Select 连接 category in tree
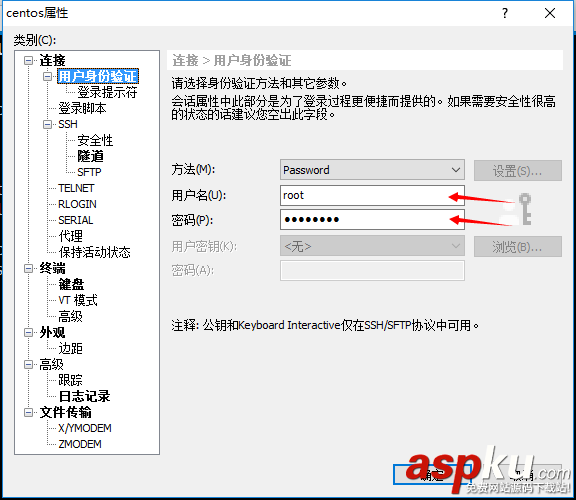This screenshot has height=500, width=576. click(53, 60)
